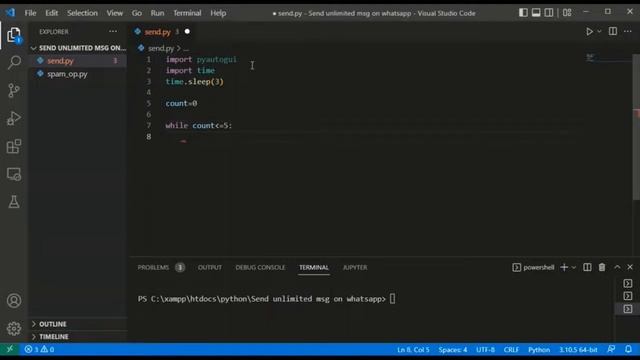Select third terminal instance in side list
Viewport: 640px width, 360px height.
[x=628, y=309]
